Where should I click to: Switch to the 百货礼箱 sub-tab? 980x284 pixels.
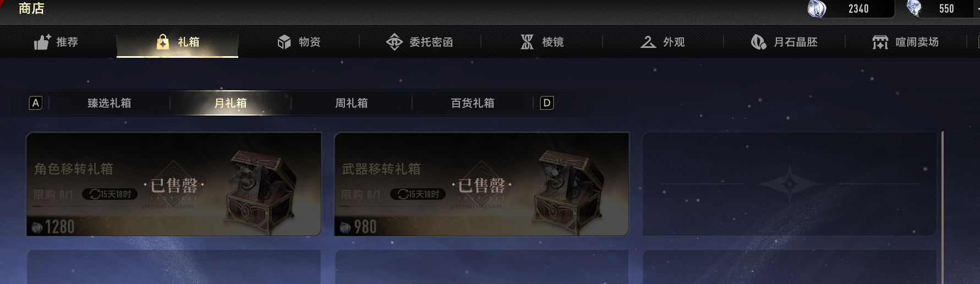click(x=473, y=103)
